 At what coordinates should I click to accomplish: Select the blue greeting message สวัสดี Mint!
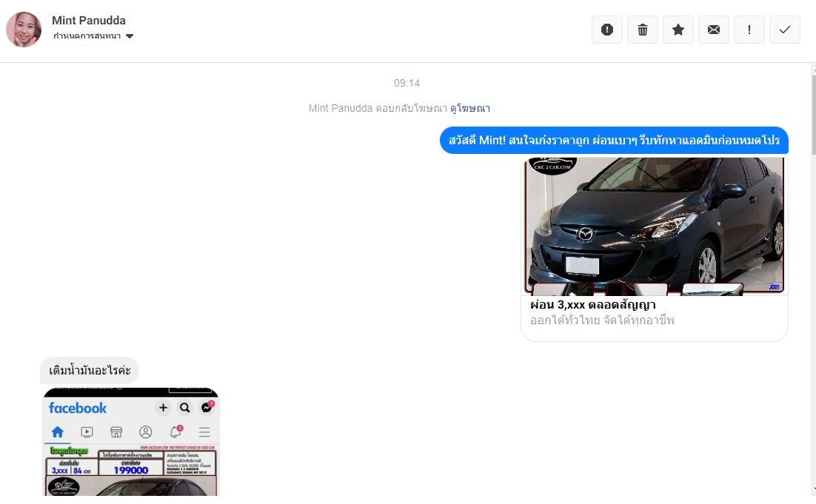614,141
